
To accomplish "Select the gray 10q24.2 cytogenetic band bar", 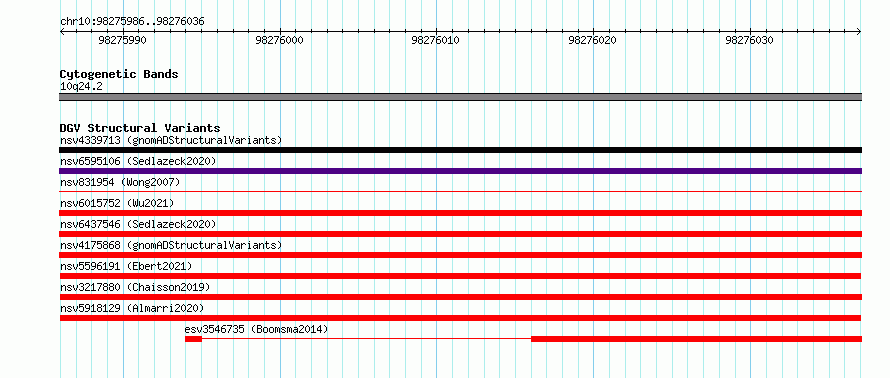I will (x=460, y=97).
